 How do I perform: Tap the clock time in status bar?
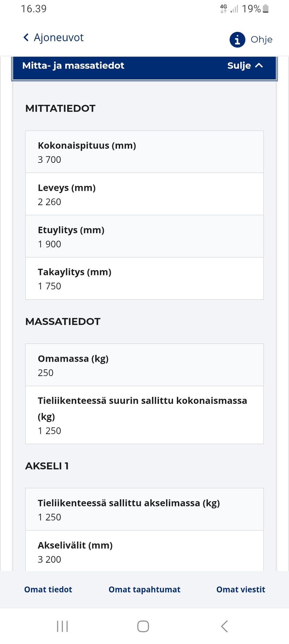pyautogui.click(x=34, y=9)
